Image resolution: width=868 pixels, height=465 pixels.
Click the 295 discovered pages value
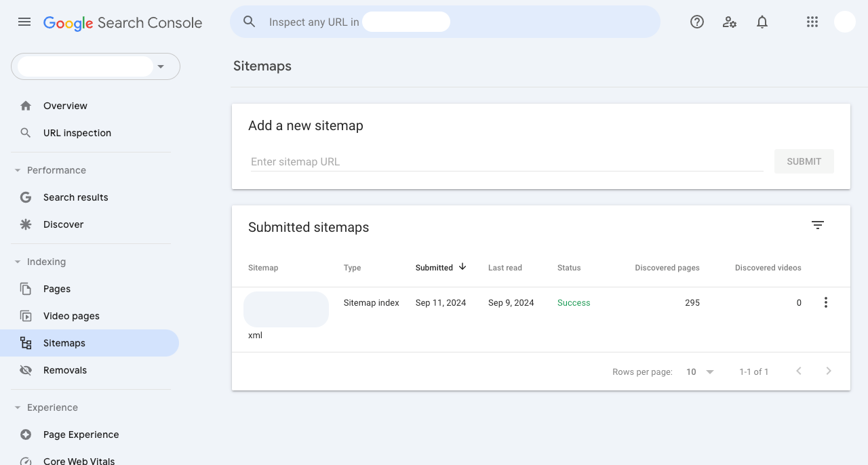692,303
